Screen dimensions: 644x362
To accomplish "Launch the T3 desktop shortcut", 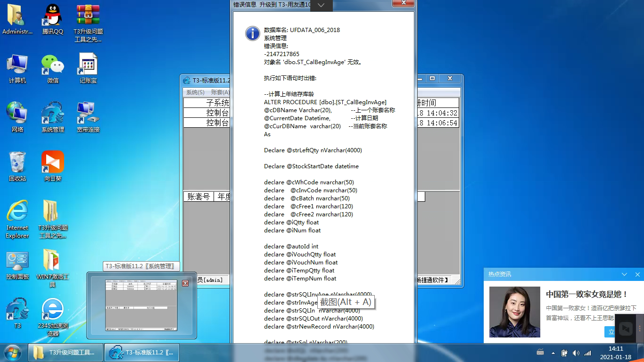I will [x=17, y=313].
